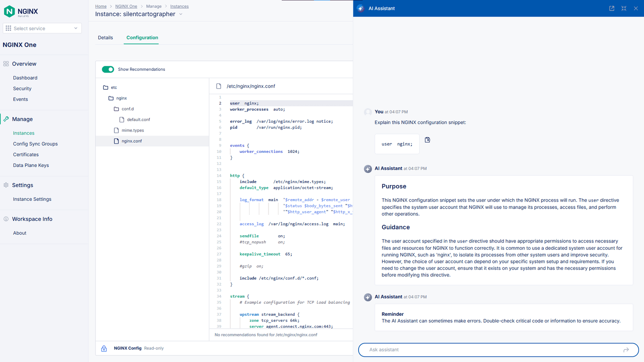
Task: Open the AI Assistant in a new window
Action: point(611,8)
